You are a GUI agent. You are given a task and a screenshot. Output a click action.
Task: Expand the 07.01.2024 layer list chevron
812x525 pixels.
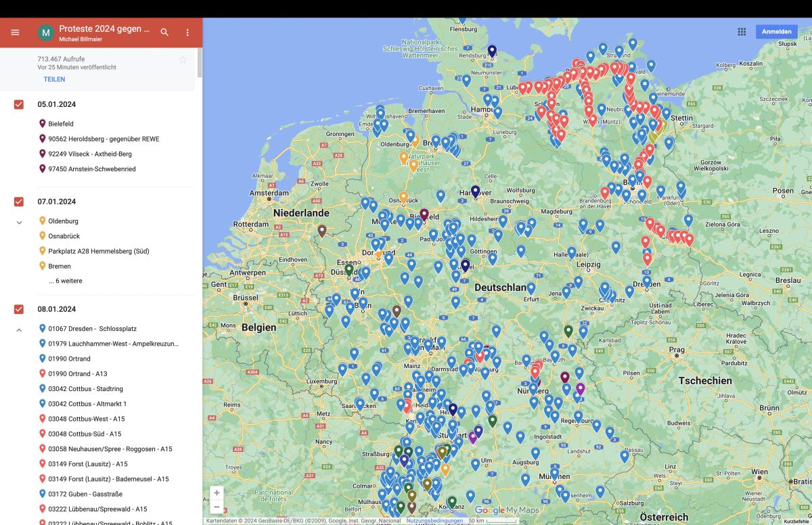tap(19, 222)
